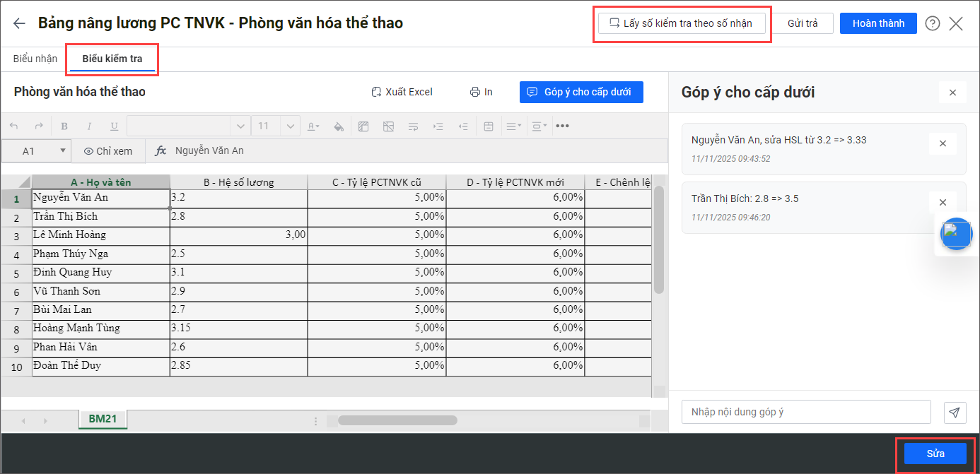Click the undo arrow icon

[x=13, y=126]
